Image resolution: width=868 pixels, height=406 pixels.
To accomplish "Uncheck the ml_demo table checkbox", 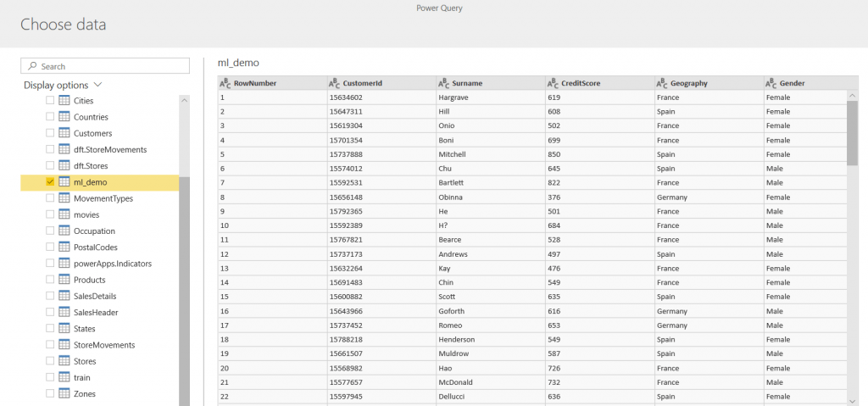I will pyautogui.click(x=50, y=182).
